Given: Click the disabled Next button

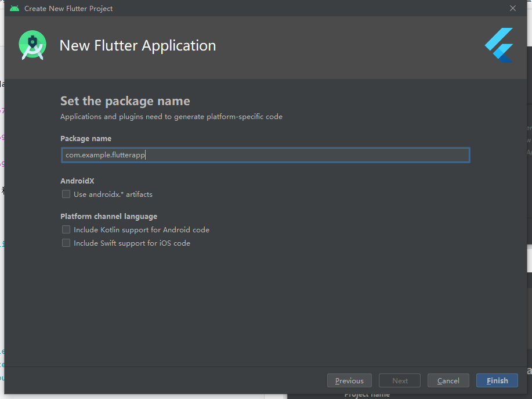Looking at the screenshot, I should pos(400,380).
